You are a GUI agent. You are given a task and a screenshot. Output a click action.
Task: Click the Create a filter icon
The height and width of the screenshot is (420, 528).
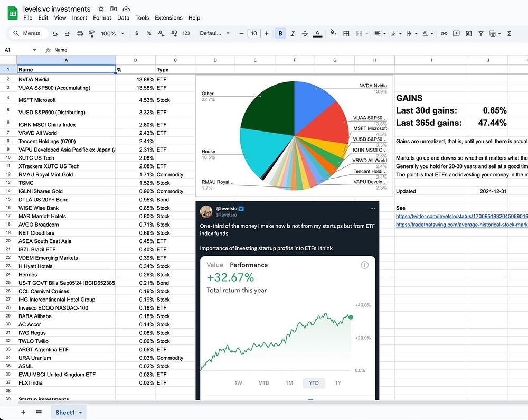tap(481, 33)
